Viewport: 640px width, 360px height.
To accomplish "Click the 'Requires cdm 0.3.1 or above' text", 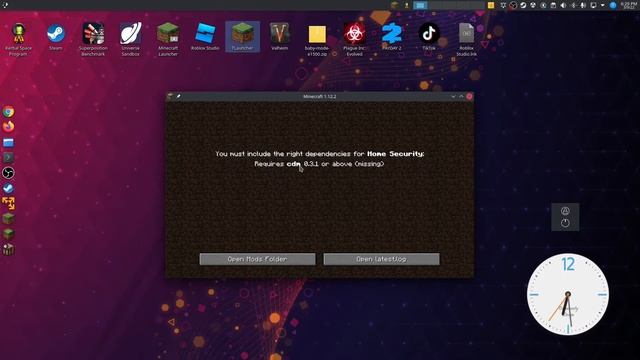I will tap(303, 164).
